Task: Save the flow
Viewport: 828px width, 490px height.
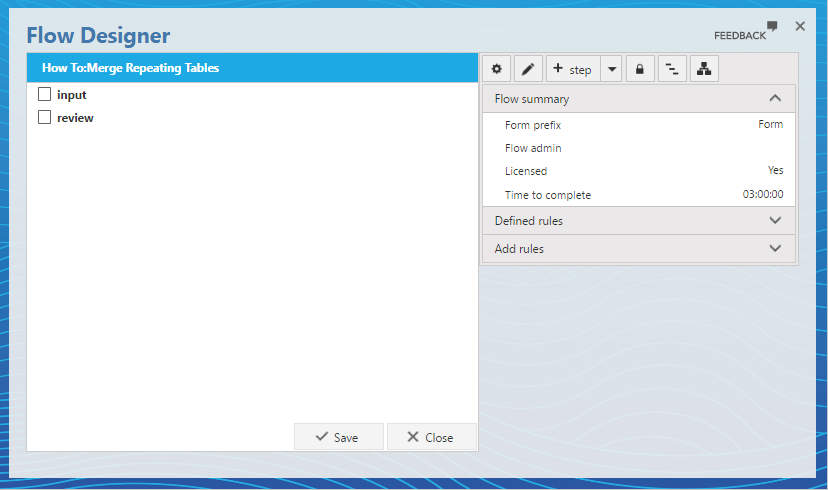Action: [x=338, y=437]
